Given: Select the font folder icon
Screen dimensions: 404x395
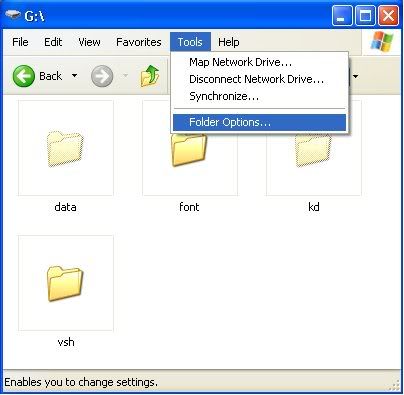Looking at the screenshot, I should pos(189,149).
